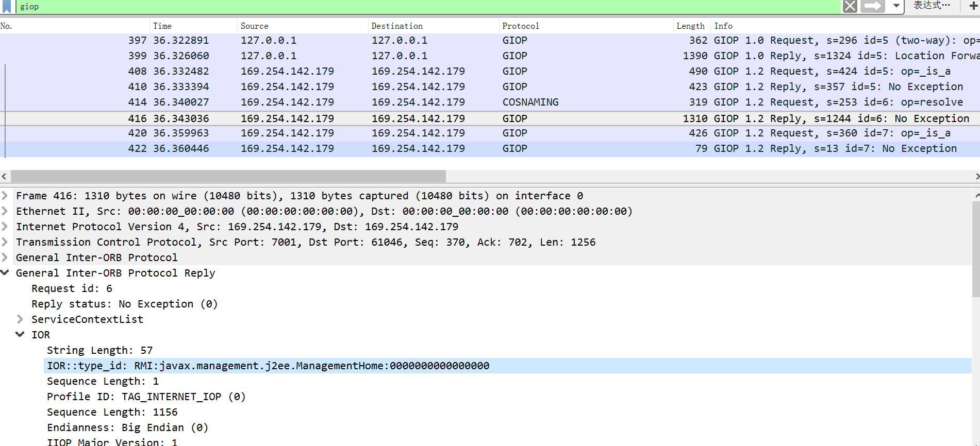Screen dimensions: 980x446
Task: Select Reply status: No Exception field
Action: 125,304
